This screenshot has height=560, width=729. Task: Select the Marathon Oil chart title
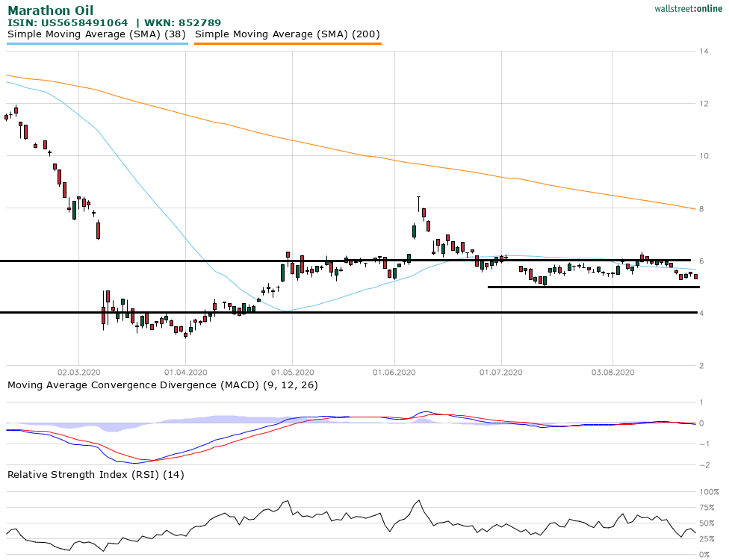pyautogui.click(x=51, y=10)
